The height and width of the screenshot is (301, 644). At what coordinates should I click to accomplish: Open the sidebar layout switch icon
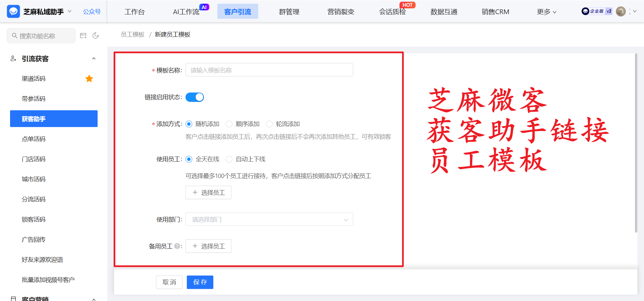[x=83, y=36]
